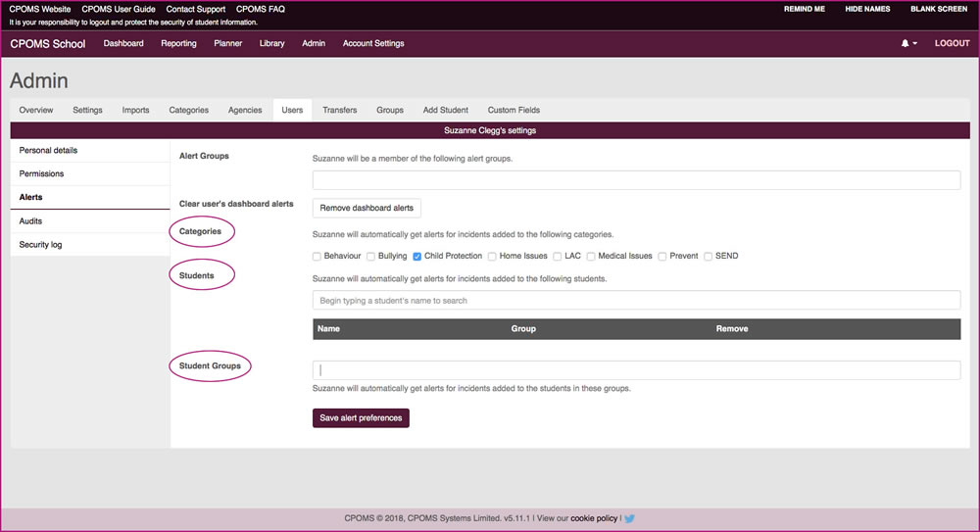Untick the Child Protection checkbox
980x532 pixels.
[416, 257]
